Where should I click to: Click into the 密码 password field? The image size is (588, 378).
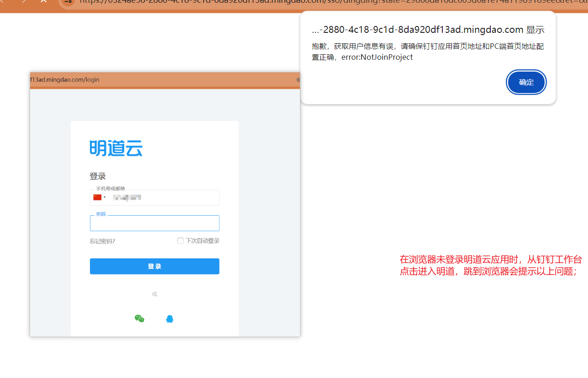(155, 223)
